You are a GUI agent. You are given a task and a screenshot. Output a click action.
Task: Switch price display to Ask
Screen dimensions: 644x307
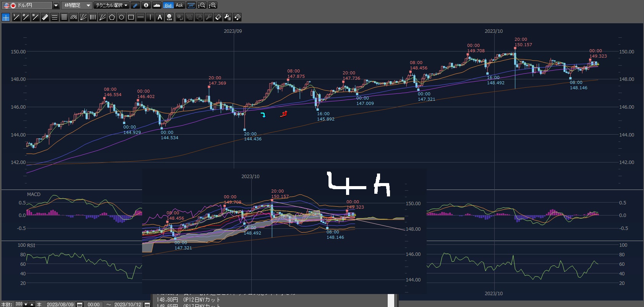[x=179, y=5]
